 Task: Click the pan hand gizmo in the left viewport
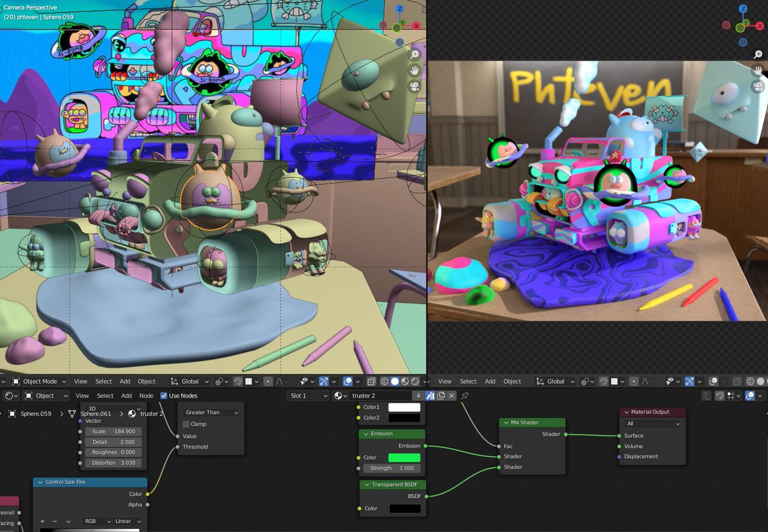(415, 70)
